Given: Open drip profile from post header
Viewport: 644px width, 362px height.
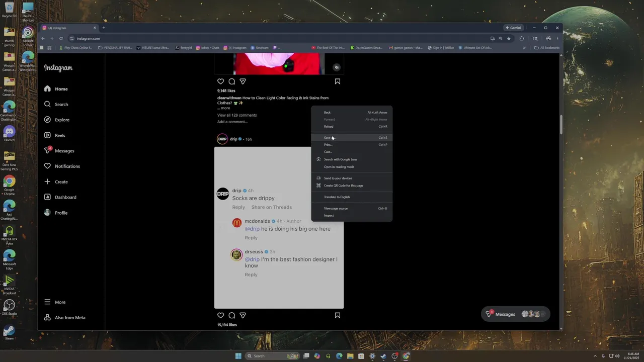Looking at the screenshot, I should click(233, 139).
